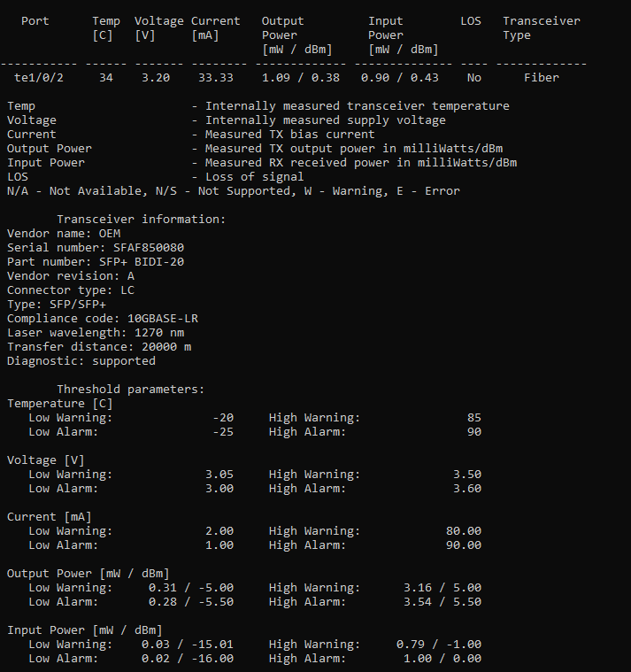Click compliance code 10GBASE-LR
Image resolution: width=631 pixels, height=672 pixels.
(x=163, y=318)
